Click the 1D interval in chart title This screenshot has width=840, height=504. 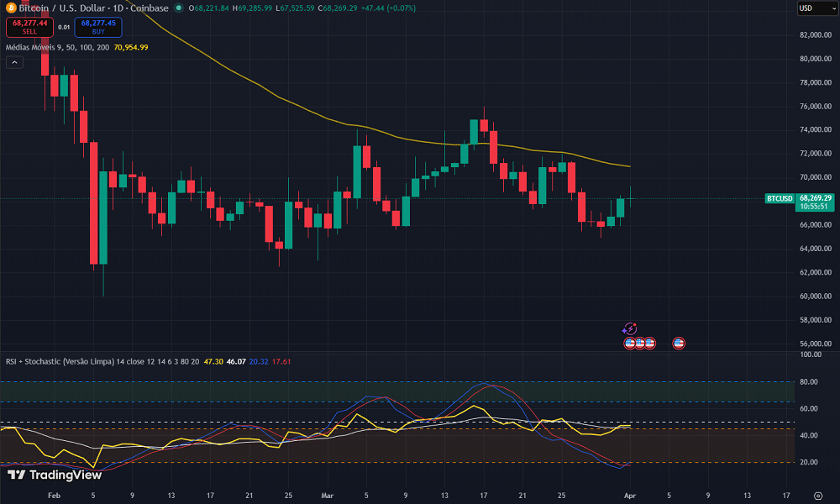click(x=116, y=8)
